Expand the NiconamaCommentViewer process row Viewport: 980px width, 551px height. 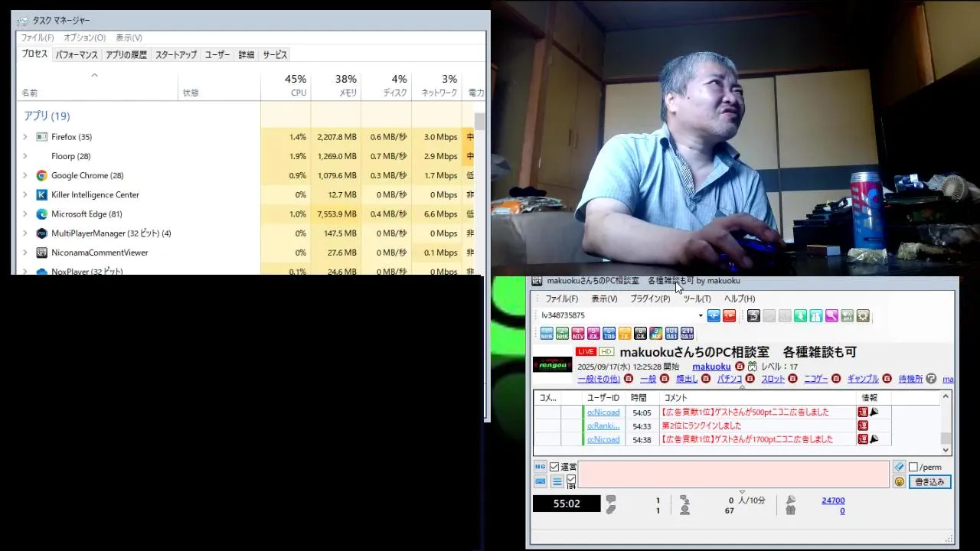tap(24, 252)
